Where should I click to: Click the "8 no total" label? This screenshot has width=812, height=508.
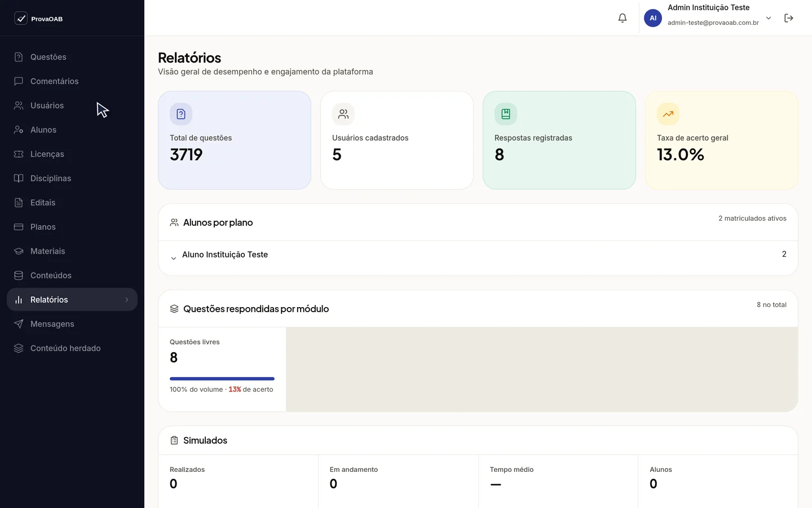pos(771,305)
